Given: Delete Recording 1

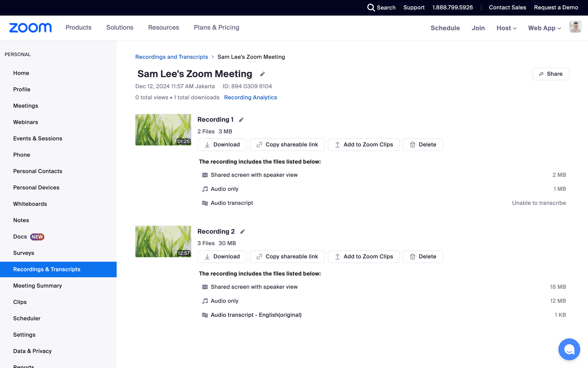Looking at the screenshot, I should (423, 144).
